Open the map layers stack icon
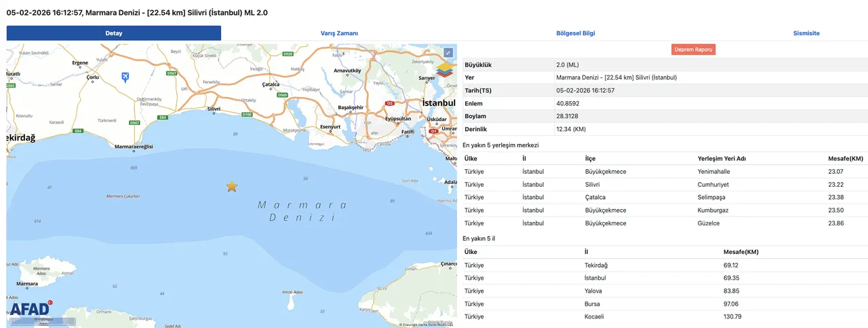Viewport: 868px width, 328px height. pyautogui.click(x=446, y=70)
